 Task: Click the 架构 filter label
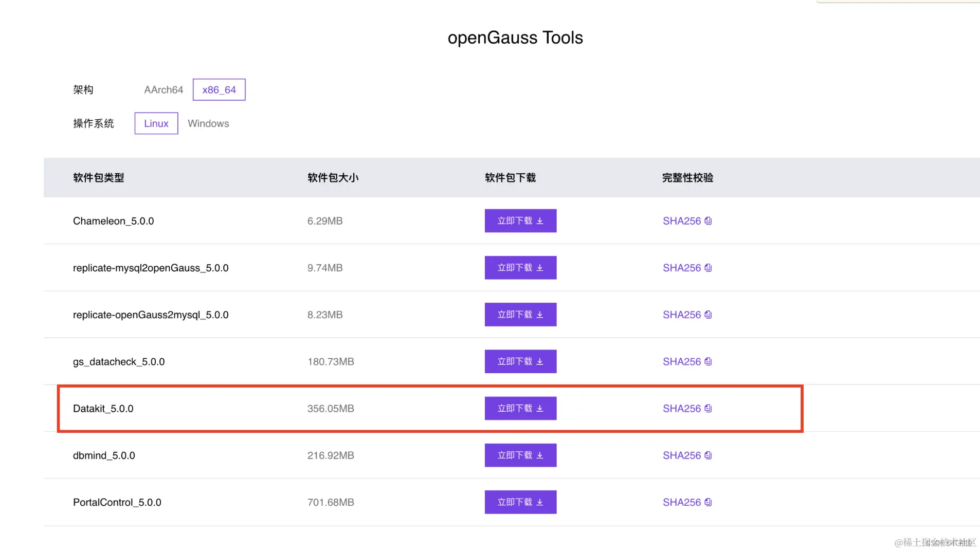pyautogui.click(x=83, y=90)
